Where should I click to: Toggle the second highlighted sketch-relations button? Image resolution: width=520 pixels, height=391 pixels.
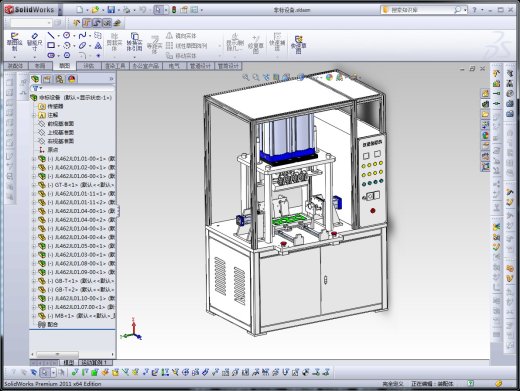pyautogui.click(x=97, y=23)
